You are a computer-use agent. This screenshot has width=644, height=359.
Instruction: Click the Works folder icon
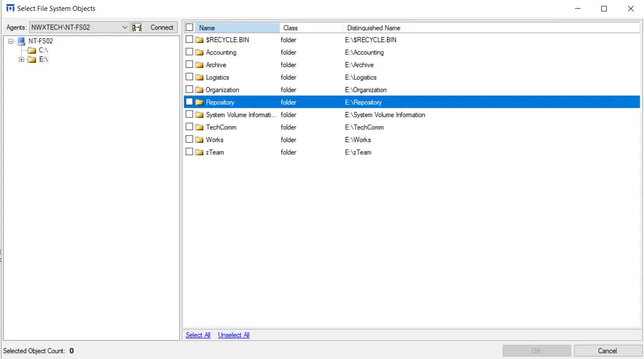click(199, 140)
